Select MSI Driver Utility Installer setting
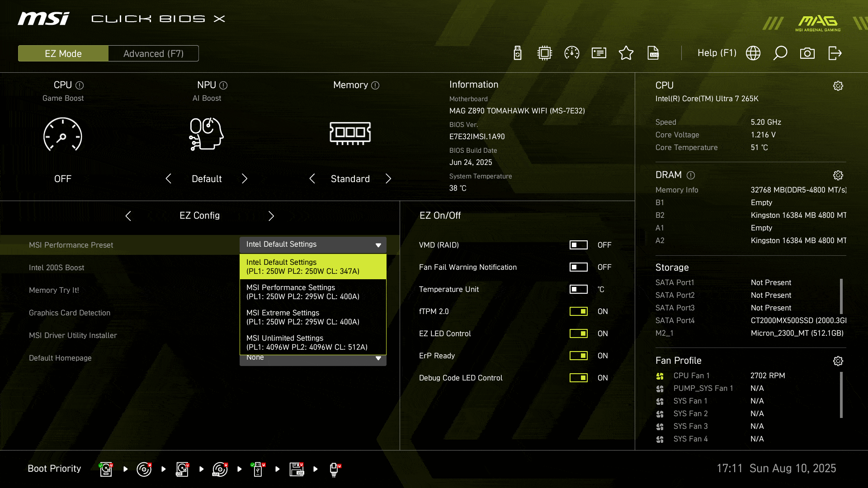This screenshot has width=868, height=488. (x=73, y=335)
